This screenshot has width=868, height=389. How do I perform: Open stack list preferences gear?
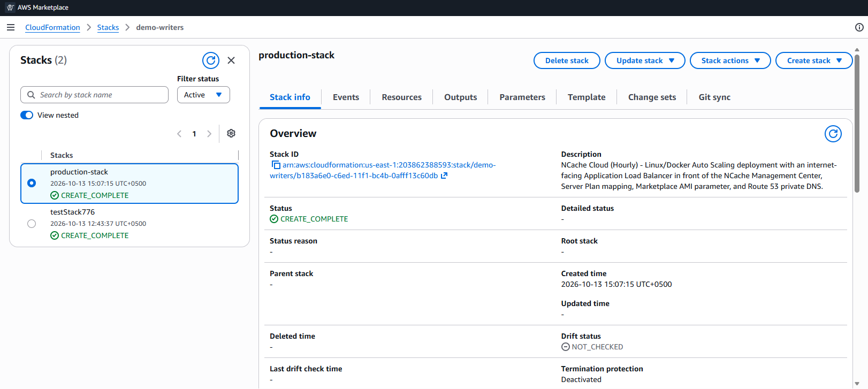pos(231,133)
